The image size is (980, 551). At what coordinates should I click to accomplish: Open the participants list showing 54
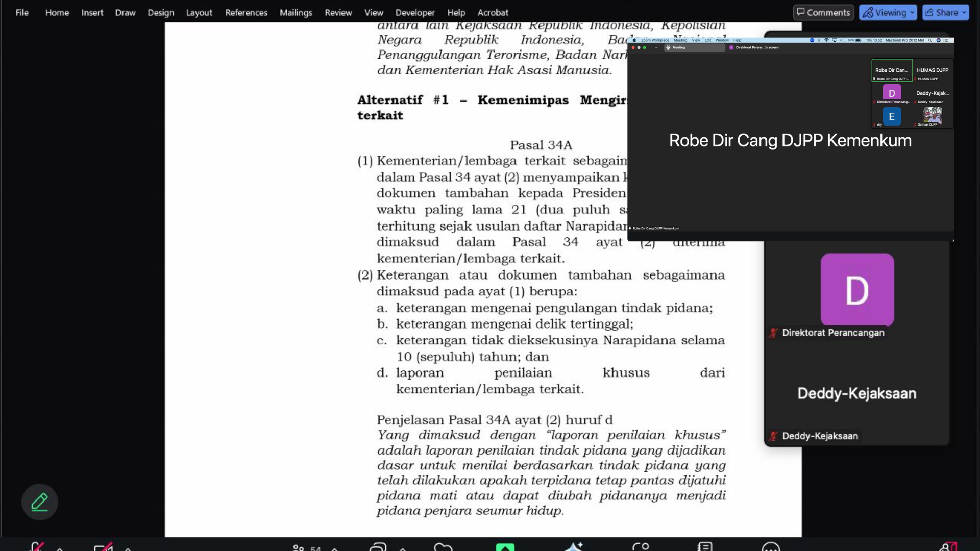pyautogui.click(x=307, y=548)
